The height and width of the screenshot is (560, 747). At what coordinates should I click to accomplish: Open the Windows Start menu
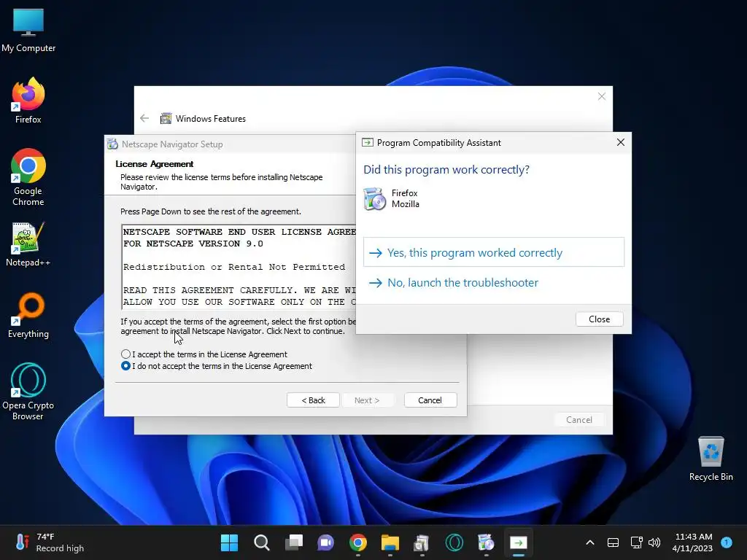229,542
